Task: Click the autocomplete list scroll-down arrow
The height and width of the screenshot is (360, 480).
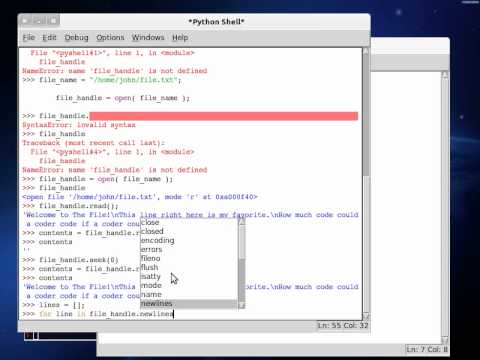Action: click(x=242, y=305)
